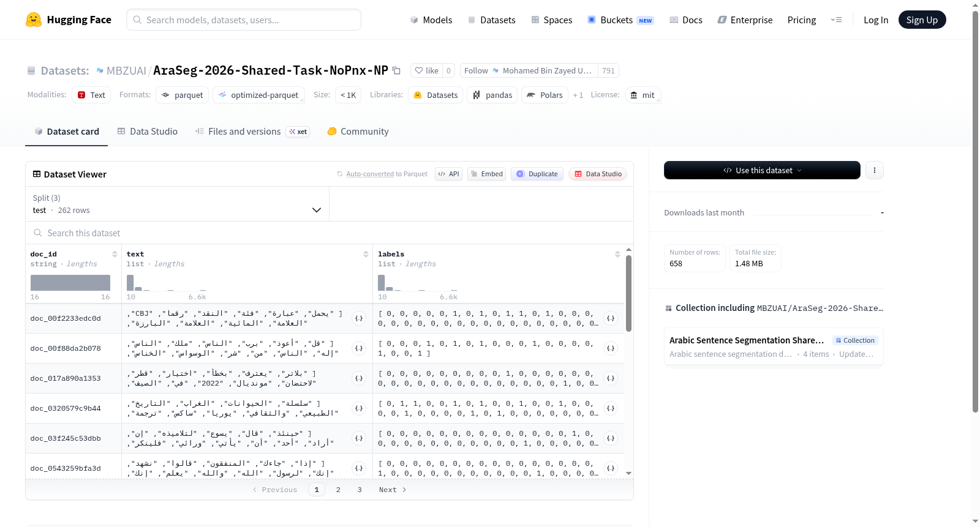Expand labels cell for doc_03f245c53dbb

pyautogui.click(x=611, y=438)
